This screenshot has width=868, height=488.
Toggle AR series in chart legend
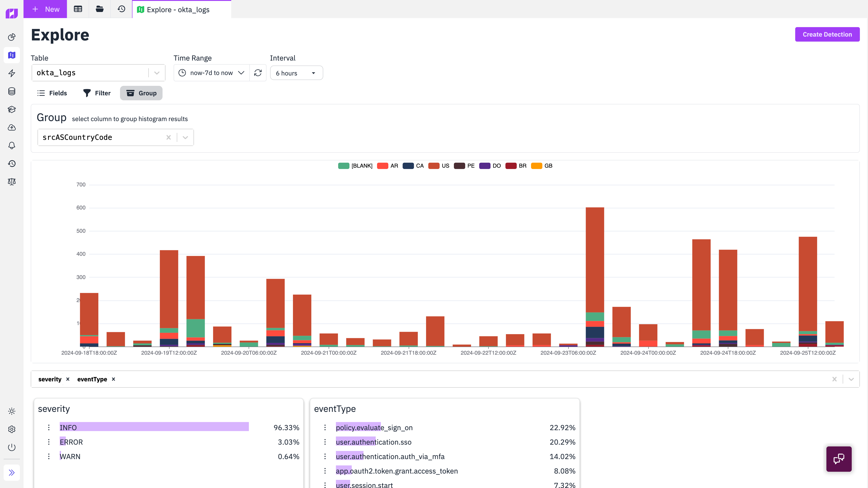(x=387, y=166)
